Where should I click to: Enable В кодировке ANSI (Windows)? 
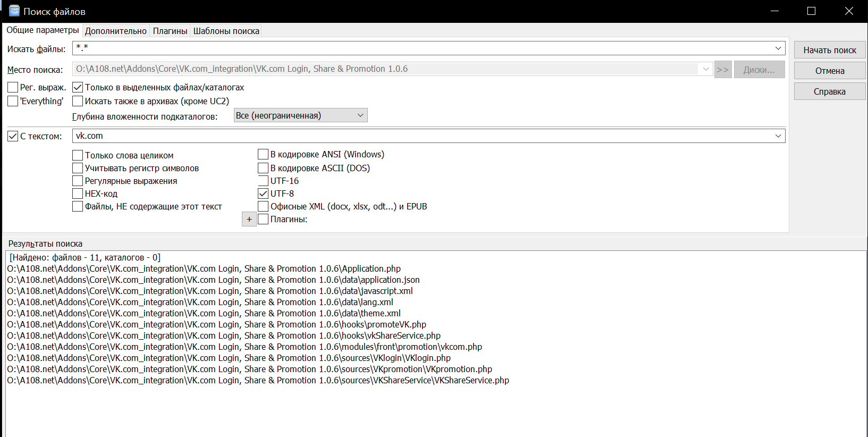[263, 154]
